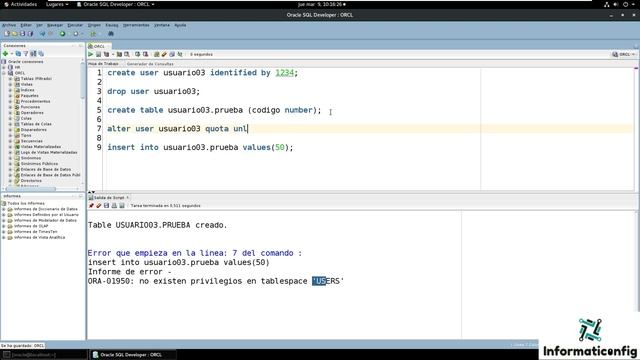The width and height of the screenshot is (640, 360).
Task: Refresh connections icon in Conexiones panel
Action: click(18, 53)
